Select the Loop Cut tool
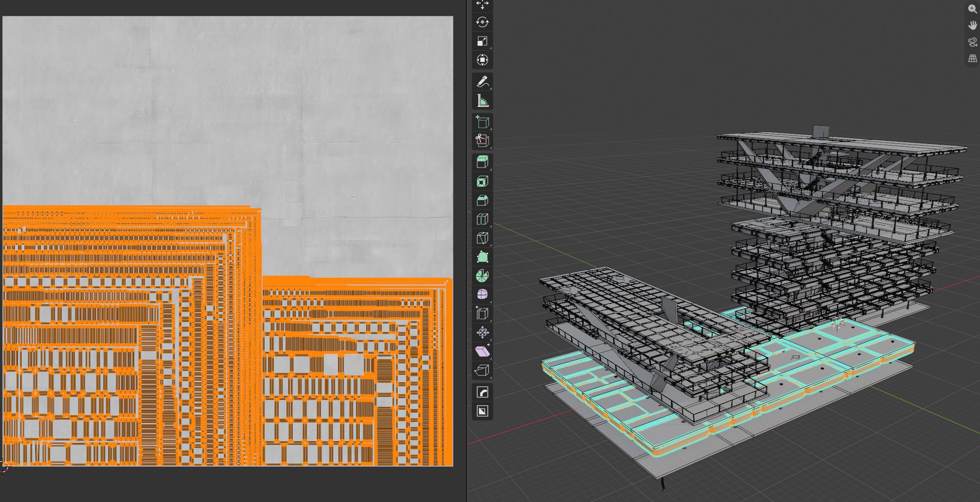Image resolution: width=980 pixels, height=502 pixels. [x=482, y=219]
